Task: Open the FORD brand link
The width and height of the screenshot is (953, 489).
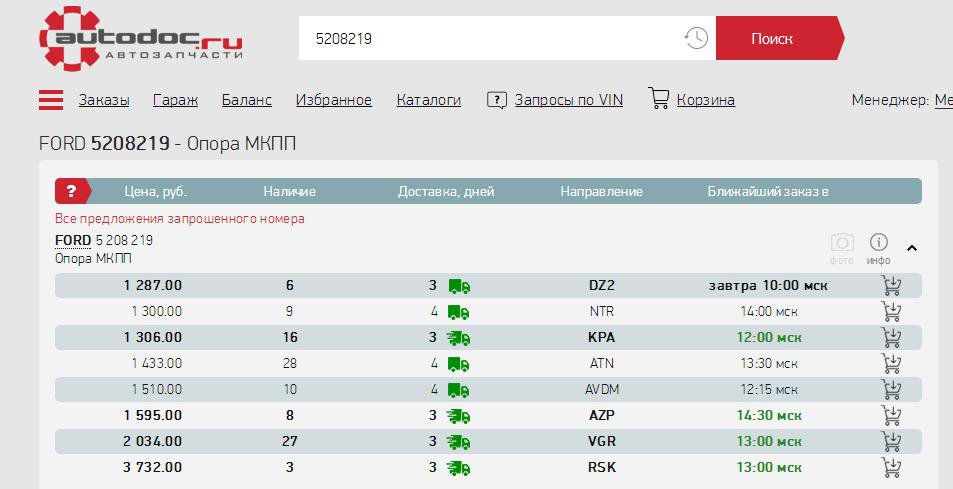Action: coord(73,241)
